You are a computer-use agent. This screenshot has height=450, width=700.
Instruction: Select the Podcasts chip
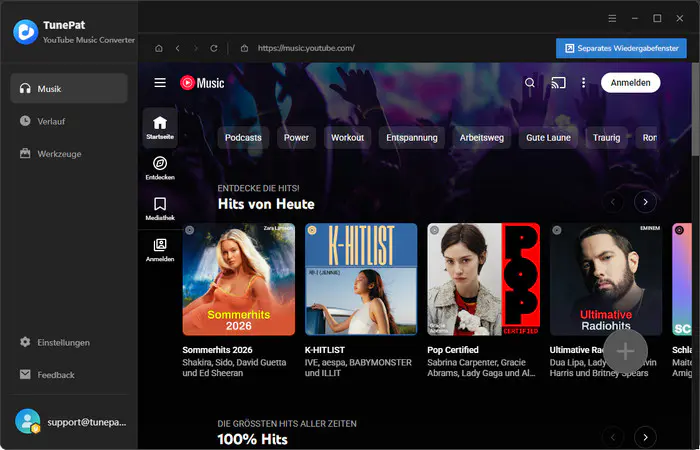pyautogui.click(x=243, y=138)
